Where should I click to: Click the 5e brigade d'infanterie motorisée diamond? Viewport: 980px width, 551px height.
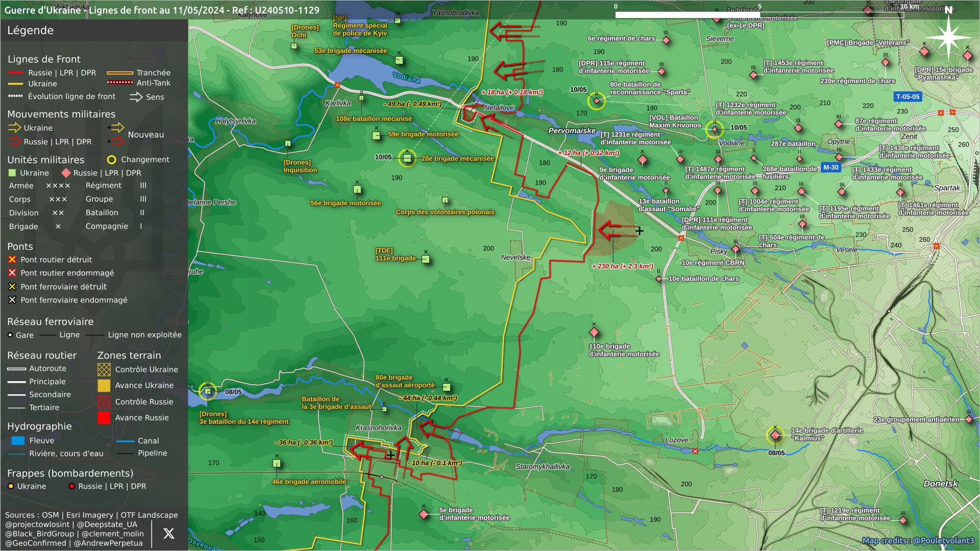pos(424,514)
